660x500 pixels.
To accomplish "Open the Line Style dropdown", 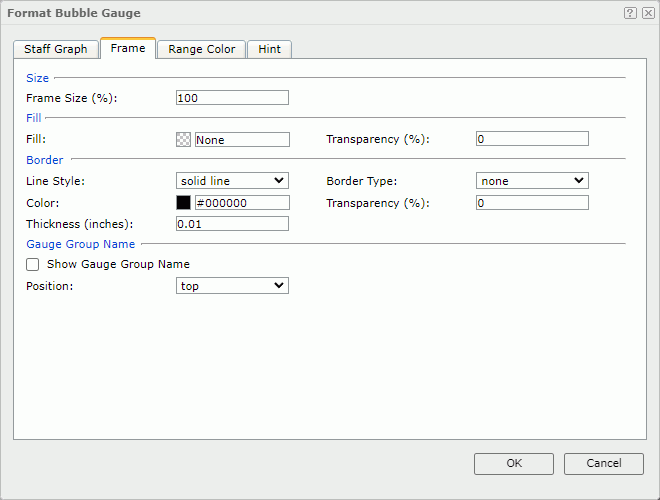I will pyautogui.click(x=232, y=181).
